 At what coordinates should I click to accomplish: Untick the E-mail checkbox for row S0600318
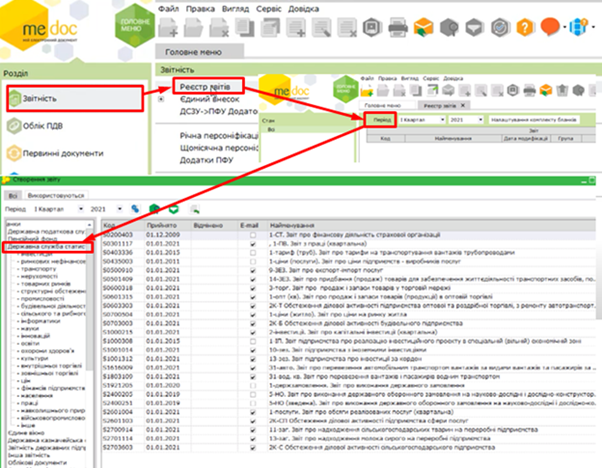(253, 288)
